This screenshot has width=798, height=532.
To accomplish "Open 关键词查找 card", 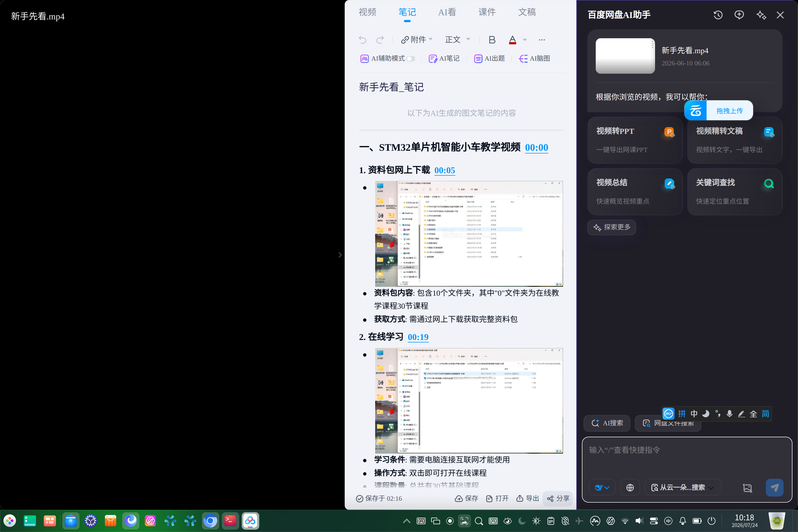I will point(735,192).
